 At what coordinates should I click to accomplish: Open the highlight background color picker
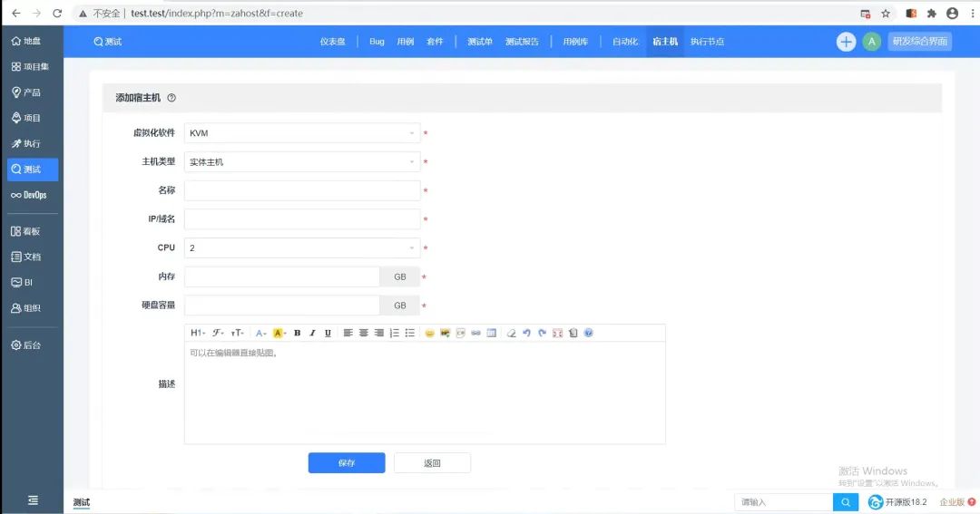(x=279, y=333)
